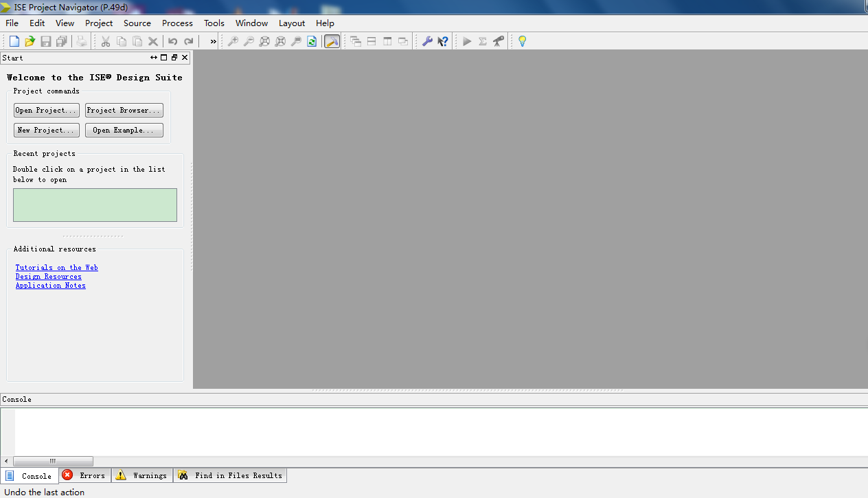Click the Redo arrow icon
Screen dimensions: 868x498
189,41
